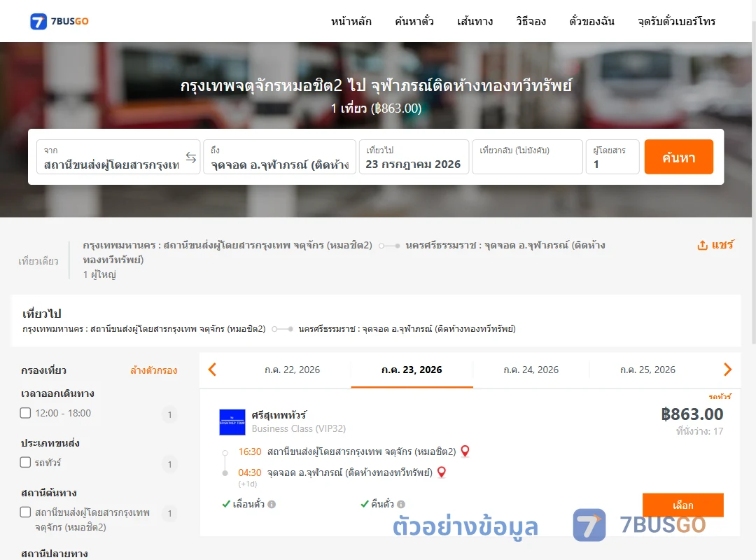Open the departure date picker 23 กรกฎาคม 2026
The height and width of the screenshot is (560, 756).
coord(414,157)
